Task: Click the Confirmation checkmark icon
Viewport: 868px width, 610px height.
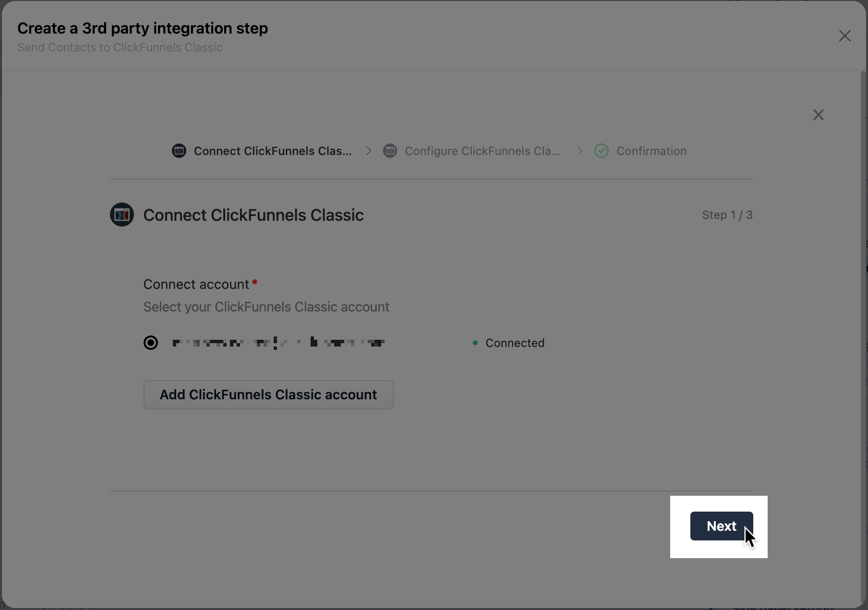Action: point(602,151)
